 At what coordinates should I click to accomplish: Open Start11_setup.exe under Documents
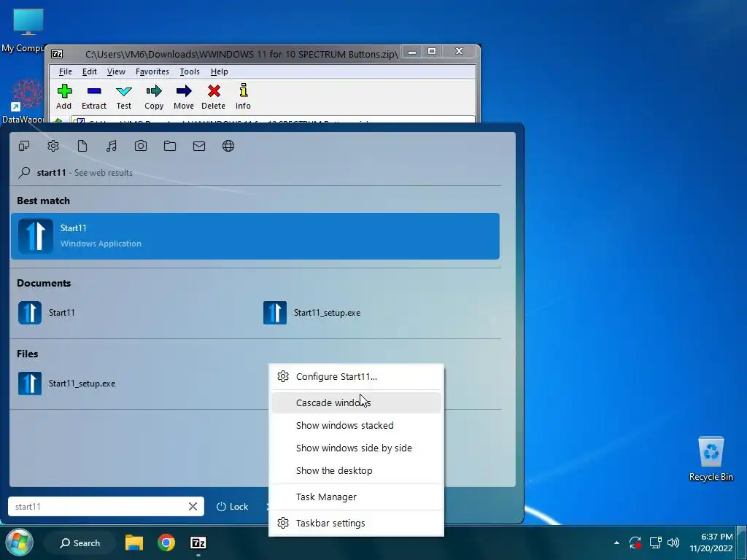tap(312, 313)
